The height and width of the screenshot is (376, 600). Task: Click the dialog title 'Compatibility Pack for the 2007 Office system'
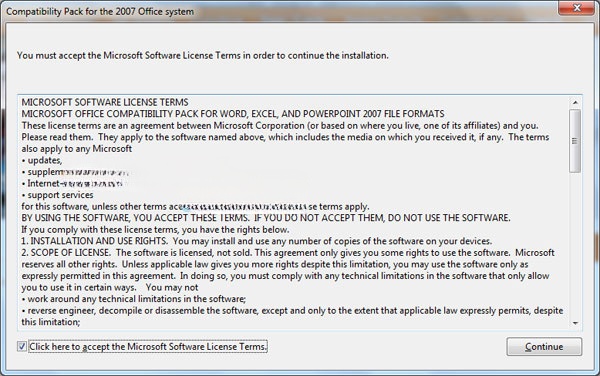point(100,11)
